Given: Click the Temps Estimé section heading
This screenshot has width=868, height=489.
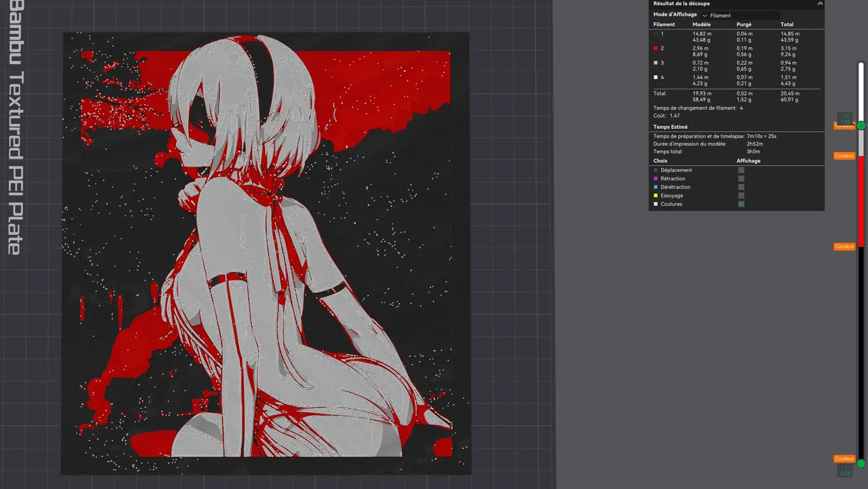Looking at the screenshot, I should [x=670, y=127].
